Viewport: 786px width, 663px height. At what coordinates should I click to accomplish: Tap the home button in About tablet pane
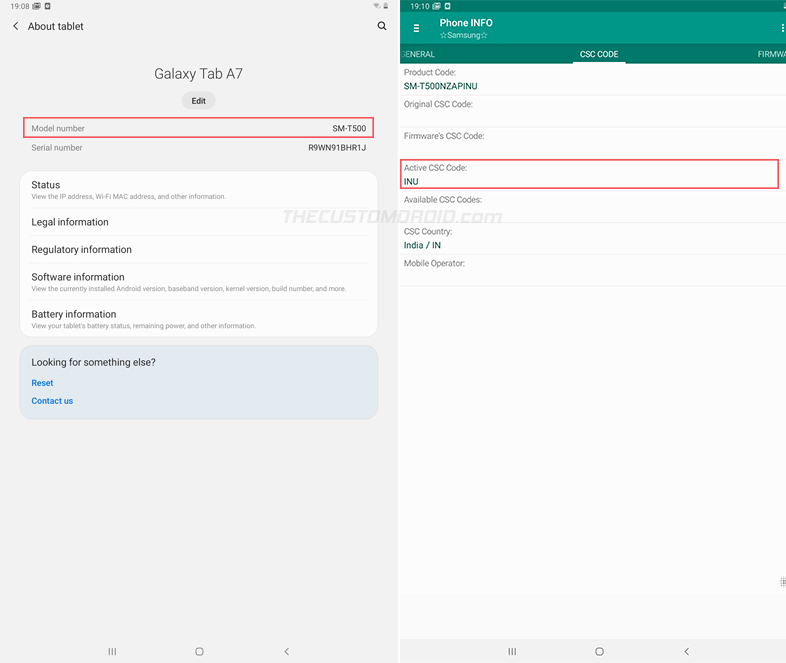tap(199, 651)
